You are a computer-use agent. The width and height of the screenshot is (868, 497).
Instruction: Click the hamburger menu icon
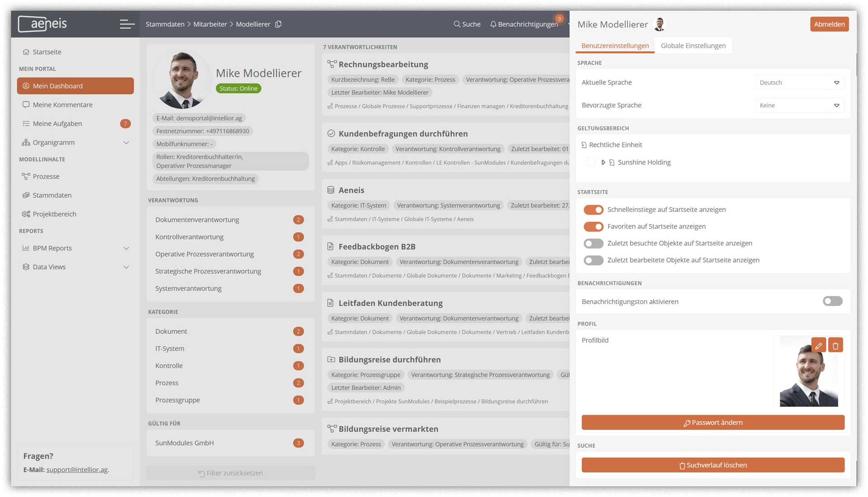point(127,24)
